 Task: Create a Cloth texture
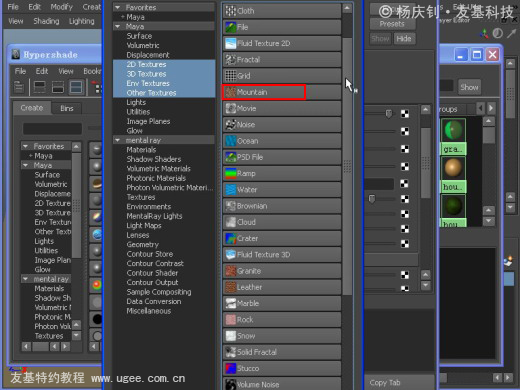point(282,11)
